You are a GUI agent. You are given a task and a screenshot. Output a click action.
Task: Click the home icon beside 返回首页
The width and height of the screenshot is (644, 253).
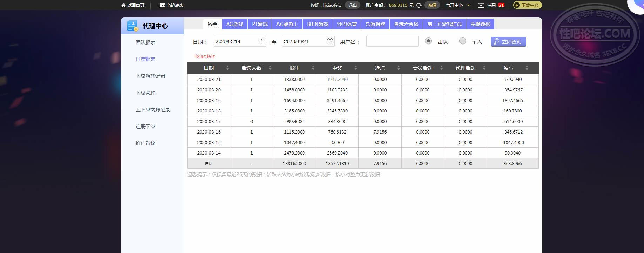(123, 5)
